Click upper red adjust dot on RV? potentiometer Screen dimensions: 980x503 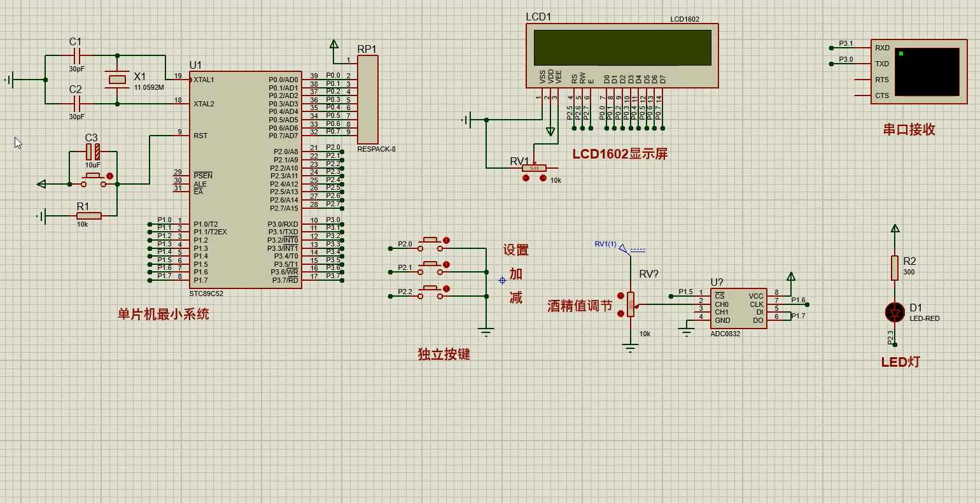click(x=620, y=296)
